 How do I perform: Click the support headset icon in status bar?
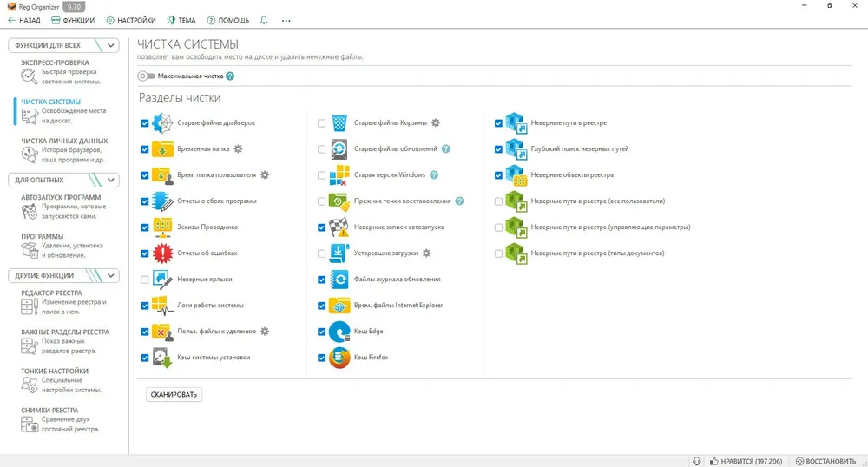click(696, 461)
